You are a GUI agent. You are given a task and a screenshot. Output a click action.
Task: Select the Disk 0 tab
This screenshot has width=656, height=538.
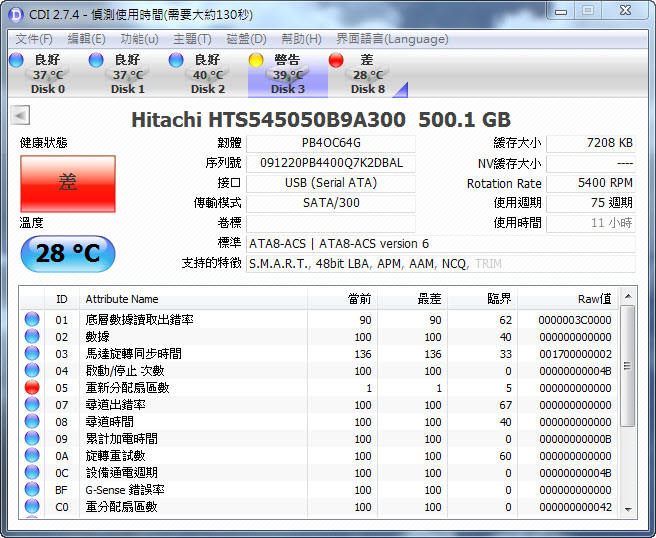coord(48,74)
